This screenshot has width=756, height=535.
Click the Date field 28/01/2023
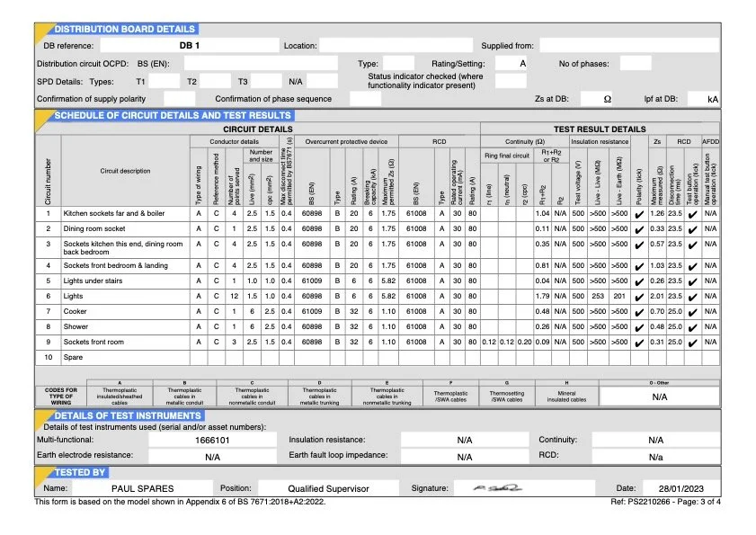click(x=681, y=488)
